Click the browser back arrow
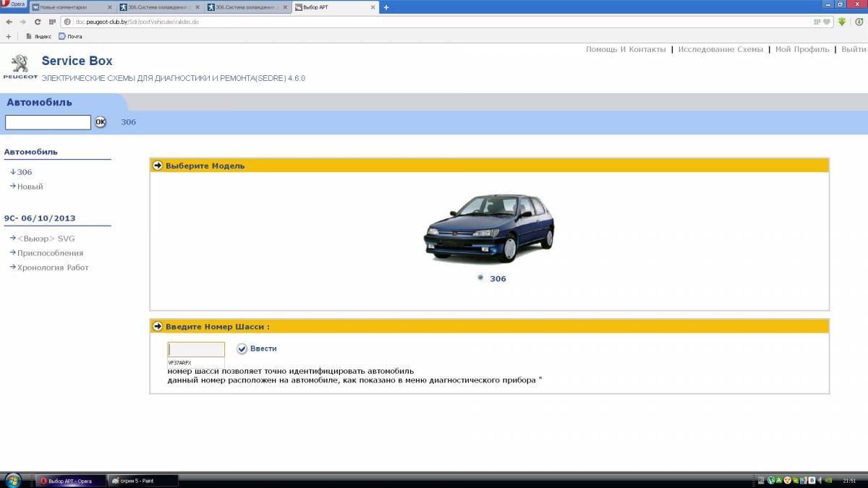Viewport: 868px width, 488px height. (9, 22)
